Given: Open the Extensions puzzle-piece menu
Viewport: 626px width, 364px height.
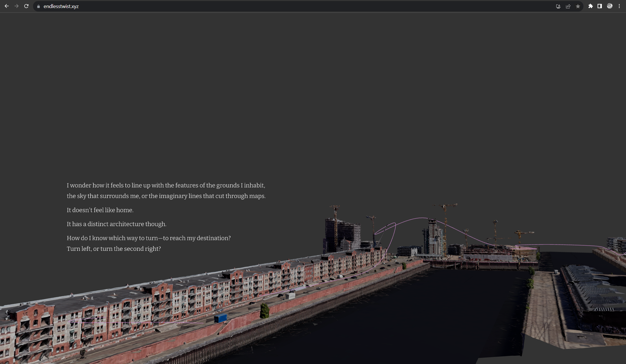Looking at the screenshot, I should tap(591, 6).
